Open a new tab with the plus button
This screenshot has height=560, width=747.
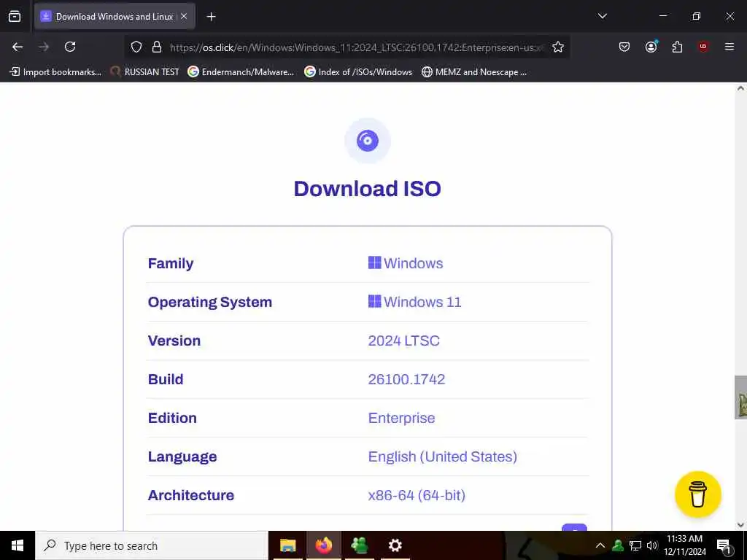pos(211,17)
